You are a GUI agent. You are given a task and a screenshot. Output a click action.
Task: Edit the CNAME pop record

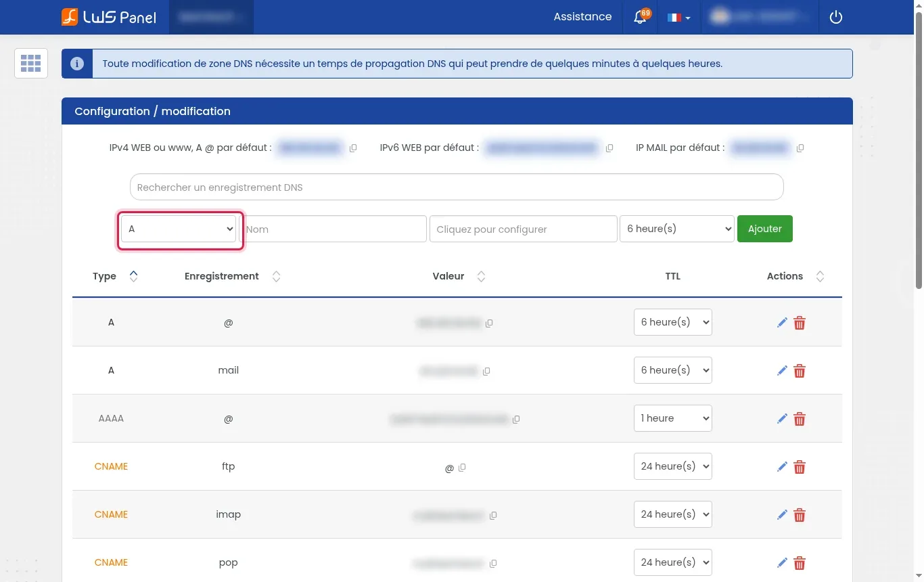[x=782, y=563]
